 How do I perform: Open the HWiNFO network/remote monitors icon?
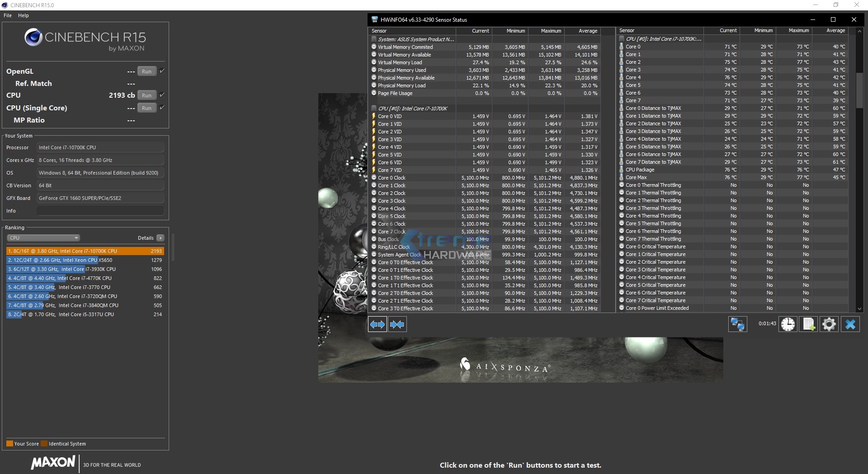click(x=737, y=324)
